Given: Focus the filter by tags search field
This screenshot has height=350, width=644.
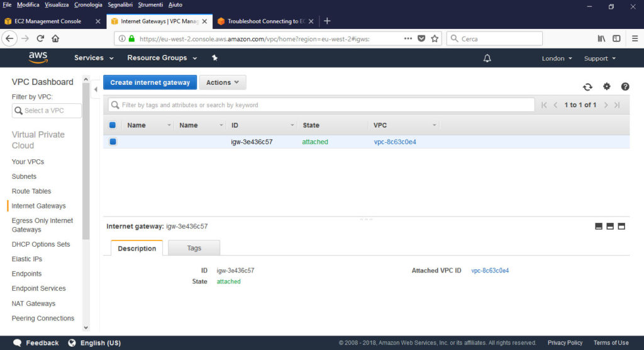Looking at the screenshot, I should [321, 105].
